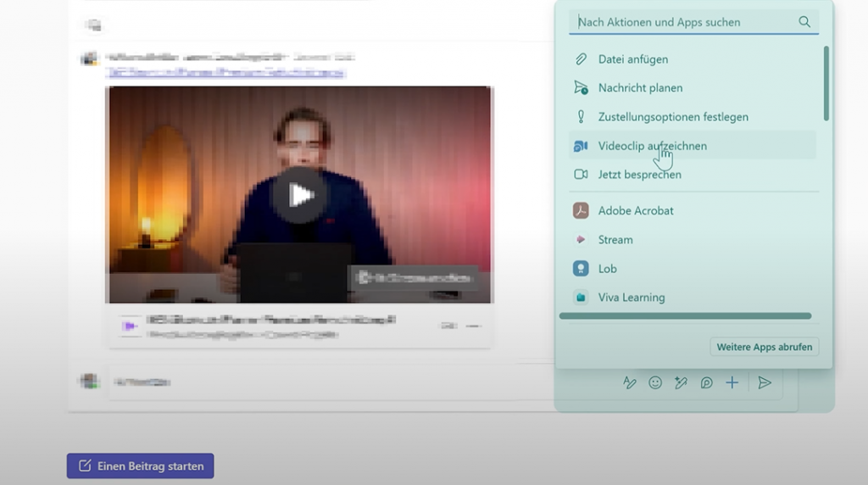The width and height of the screenshot is (868, 485).
Task: Click the 'Weitere Apps abrufen' button
Action: click(x=764, y=347)
